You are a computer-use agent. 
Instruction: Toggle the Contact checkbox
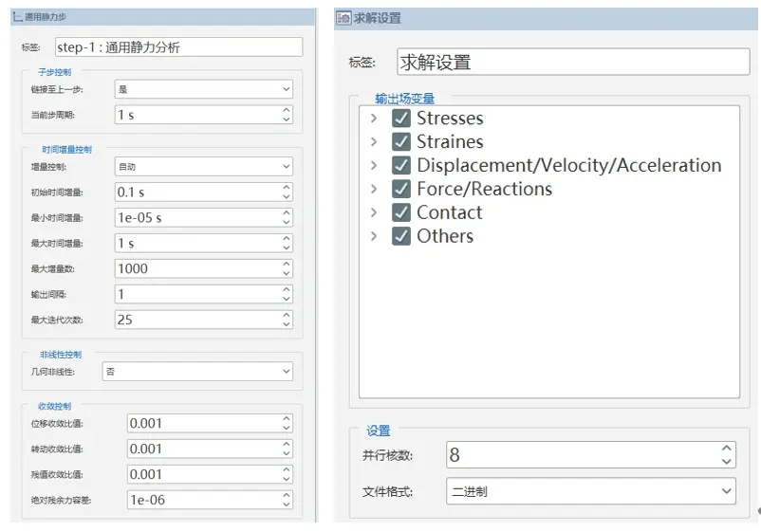(400, 212)
